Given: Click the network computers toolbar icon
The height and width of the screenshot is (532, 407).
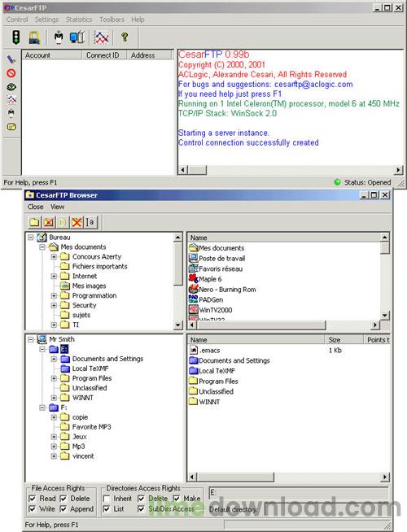Looking at the screenshot, I should pos(77,37).
